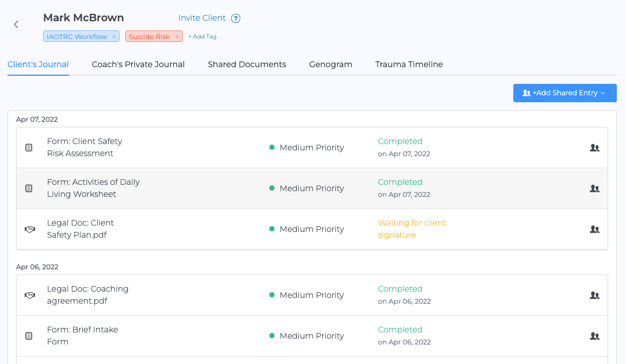Click the Client Safety Risk Assessment form icon
Screen dimensions: 626x364
29,148
